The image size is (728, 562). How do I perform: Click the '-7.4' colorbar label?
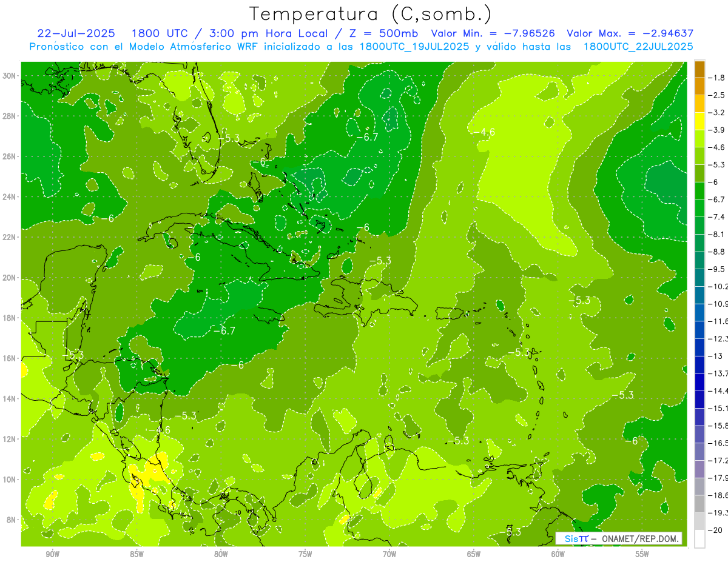tap(718, 216)
